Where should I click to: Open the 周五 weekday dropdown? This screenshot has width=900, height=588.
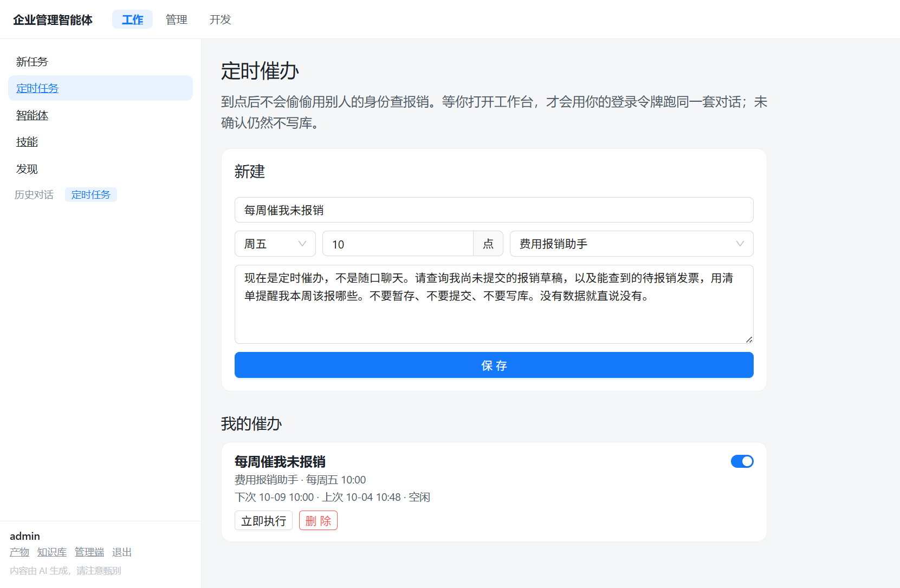pyautogui.click(x=275, y=244)
